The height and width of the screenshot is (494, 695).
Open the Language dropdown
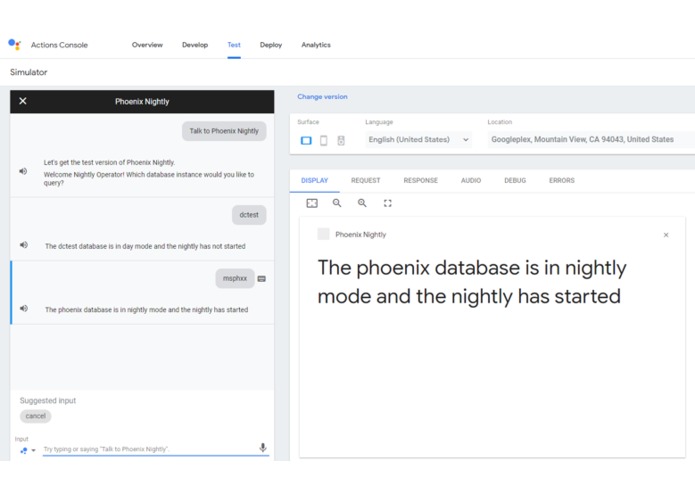(x=418, y=140)
